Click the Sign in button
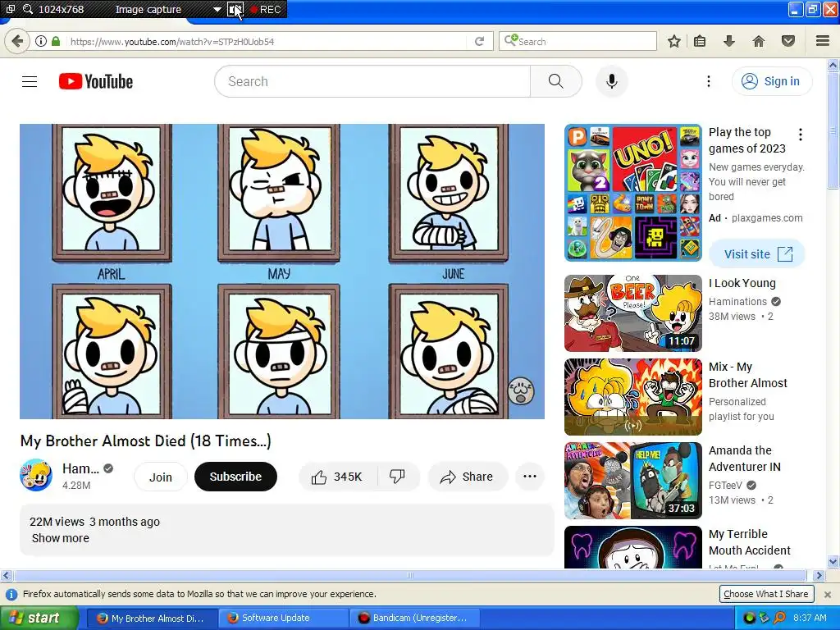Screen dimensions: 840x630 pos(771,81)
